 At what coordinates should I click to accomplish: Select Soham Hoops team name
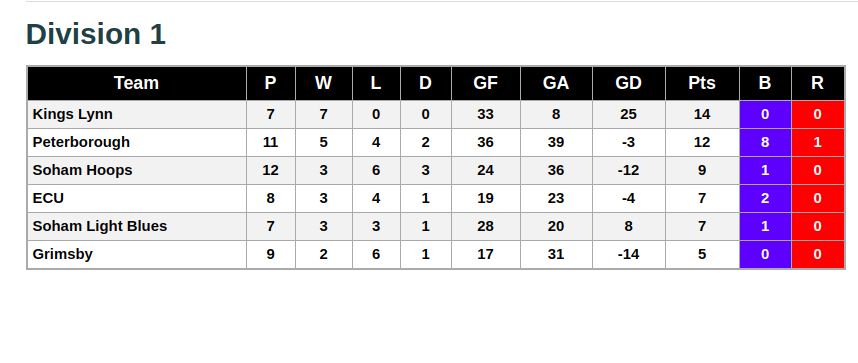[82, 170]
